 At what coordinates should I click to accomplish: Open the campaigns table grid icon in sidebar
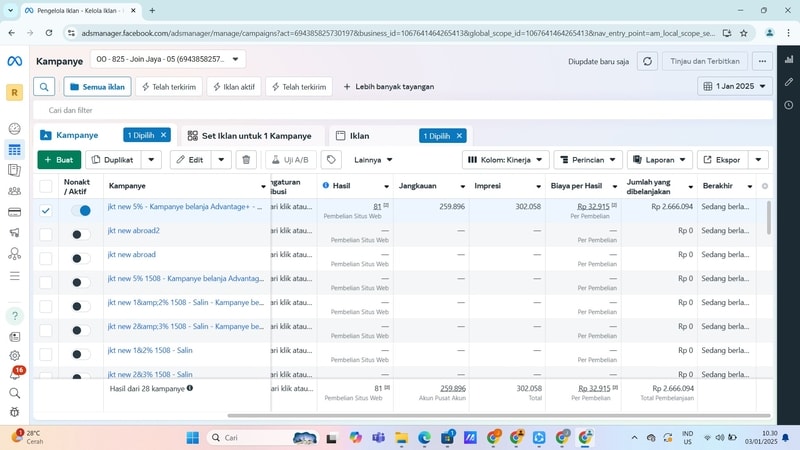(14, 150)
